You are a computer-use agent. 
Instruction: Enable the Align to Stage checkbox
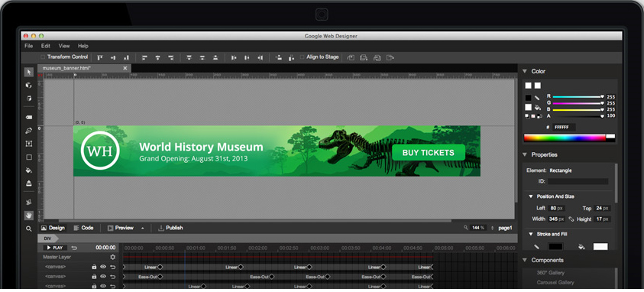tap(303, 57)
